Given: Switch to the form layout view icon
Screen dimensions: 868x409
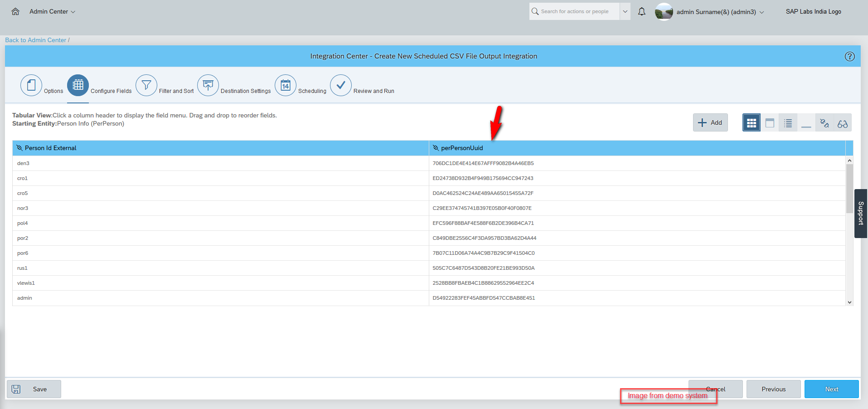Looking at the screenshot, I should [x=770, y=123].
